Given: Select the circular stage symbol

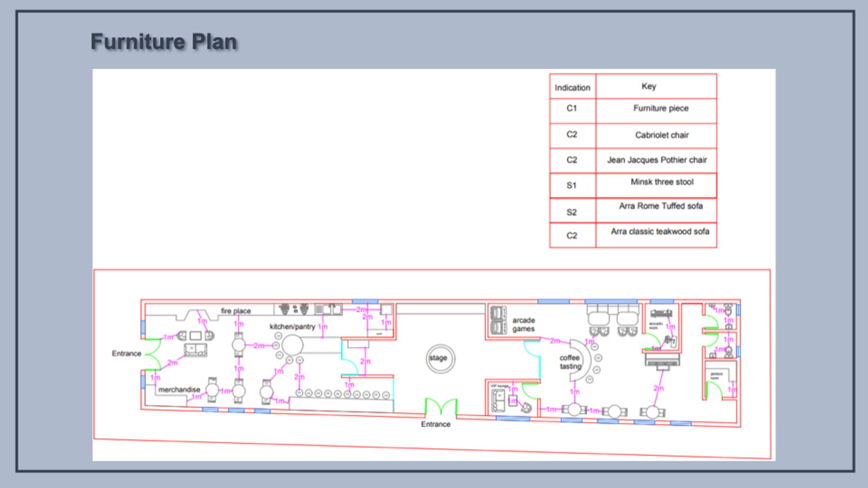Looking at the screenshot, I should [441, 359].
